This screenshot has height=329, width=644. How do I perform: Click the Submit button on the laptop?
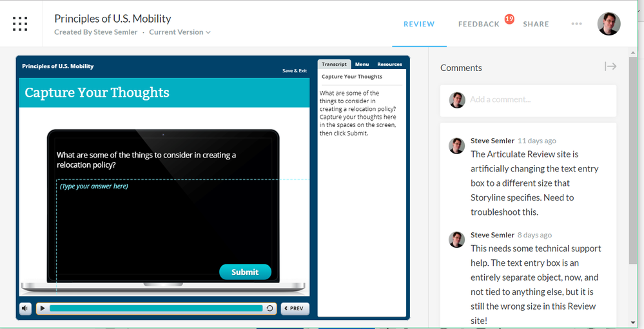(x=245, y=272)
